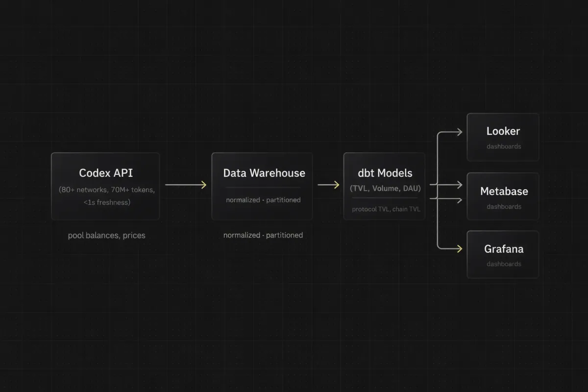Open the Looker node card

point(503,137)
